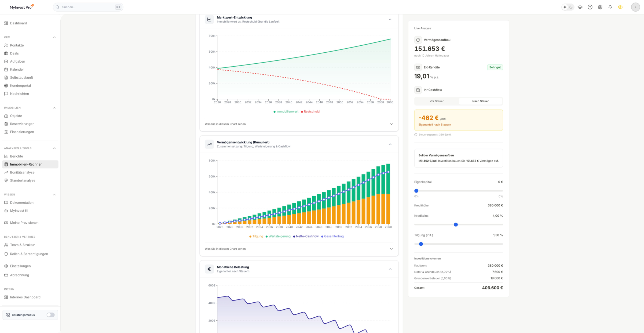Click the notification bell icon
The width and height of the screenshot is (644, 333).
click(610, 7)
